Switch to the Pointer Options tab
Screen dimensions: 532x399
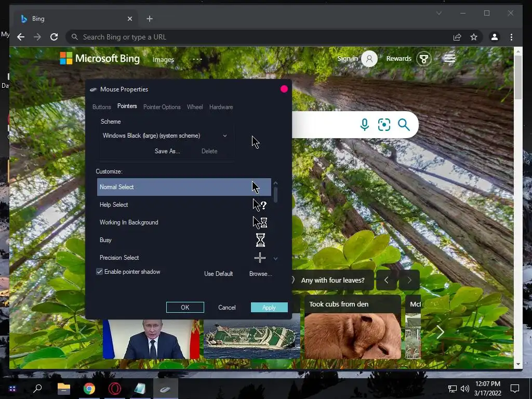162,107
